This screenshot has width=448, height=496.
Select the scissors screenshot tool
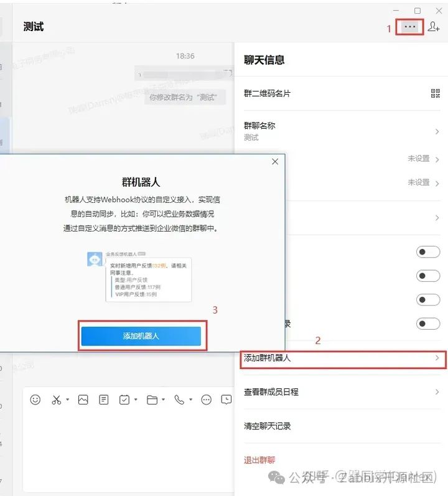click(56, 400)
